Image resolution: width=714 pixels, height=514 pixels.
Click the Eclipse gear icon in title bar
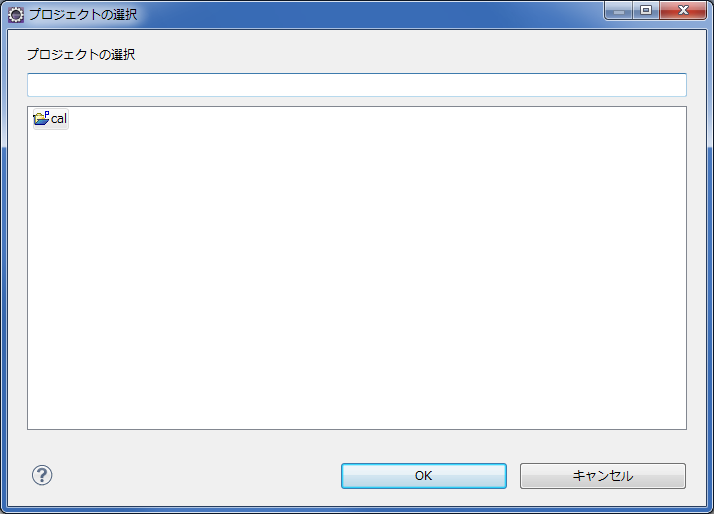[16, 15]
